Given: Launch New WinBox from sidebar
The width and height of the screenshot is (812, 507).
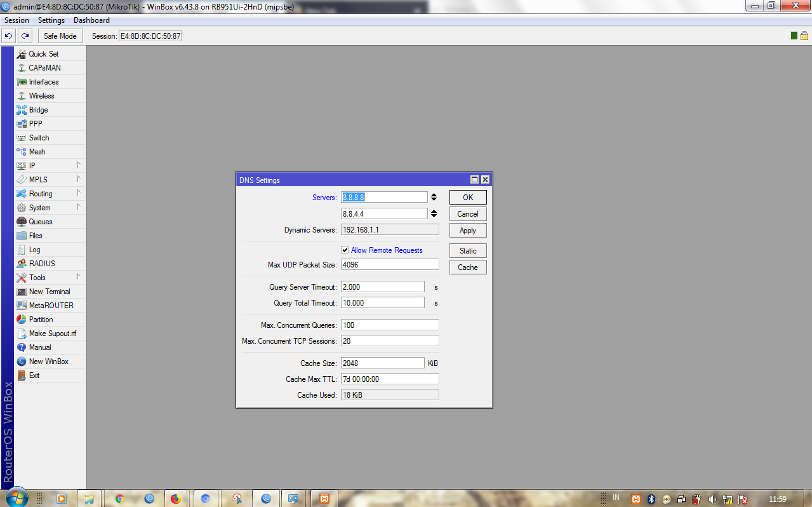Looking at the screenshot, I should tap(50, 362).
